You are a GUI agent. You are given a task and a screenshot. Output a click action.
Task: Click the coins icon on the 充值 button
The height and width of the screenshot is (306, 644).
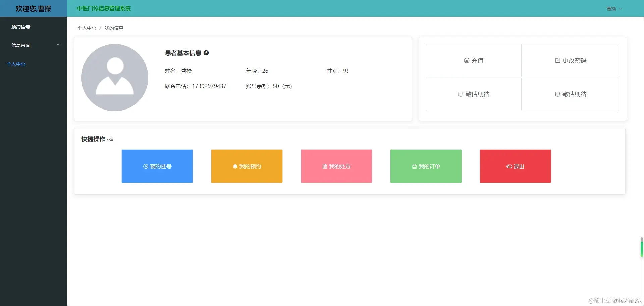click(467, 60)
